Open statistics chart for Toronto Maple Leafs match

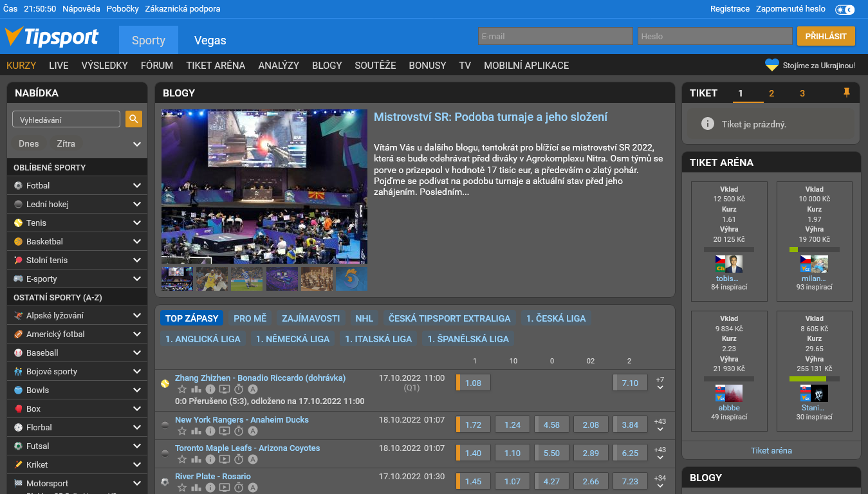[196, 459]
